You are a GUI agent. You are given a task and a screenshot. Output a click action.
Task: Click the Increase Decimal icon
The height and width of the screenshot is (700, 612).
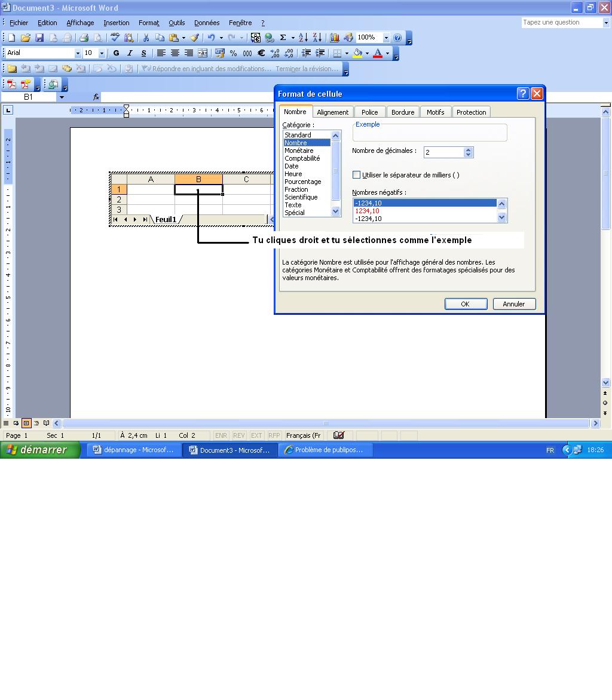click(x=274, y=53)
